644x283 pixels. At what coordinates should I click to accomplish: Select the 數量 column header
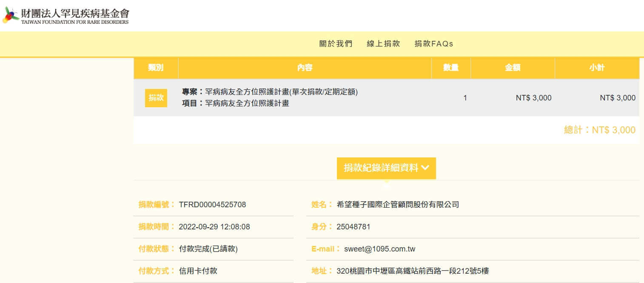coord(451,68)
